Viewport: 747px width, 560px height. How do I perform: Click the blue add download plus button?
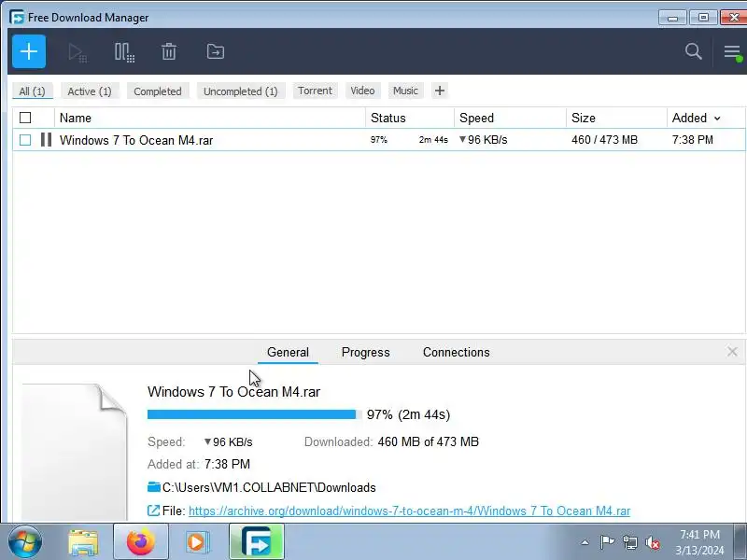pyautogui.click(x=29, y=51)
